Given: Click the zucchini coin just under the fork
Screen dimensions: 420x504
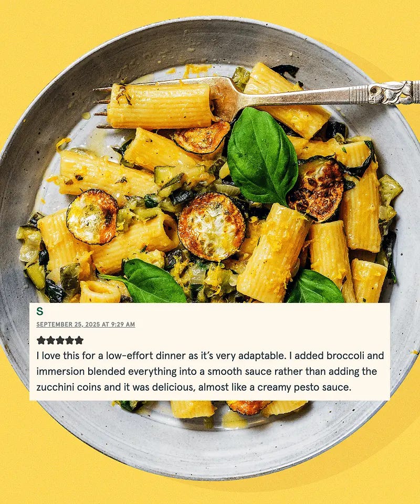Looking at the screenshot, I should 202,138.
